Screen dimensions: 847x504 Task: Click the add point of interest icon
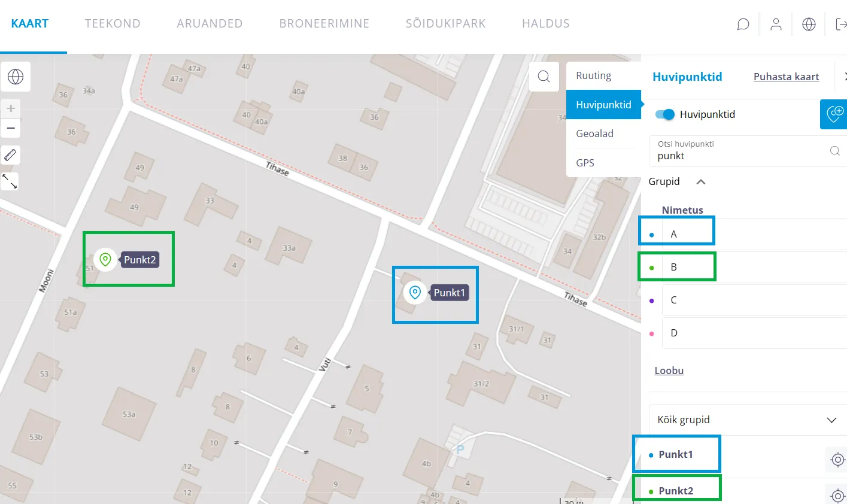click(x=834, y=114)
